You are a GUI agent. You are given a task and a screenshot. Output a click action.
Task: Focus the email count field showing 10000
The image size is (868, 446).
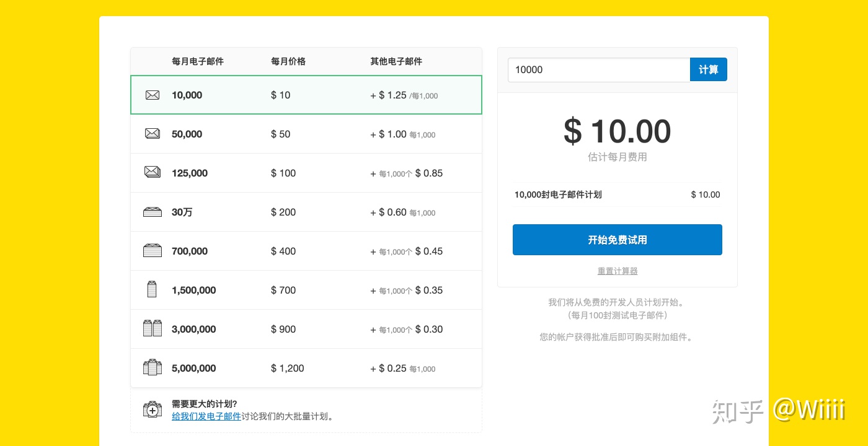[599, 70]
